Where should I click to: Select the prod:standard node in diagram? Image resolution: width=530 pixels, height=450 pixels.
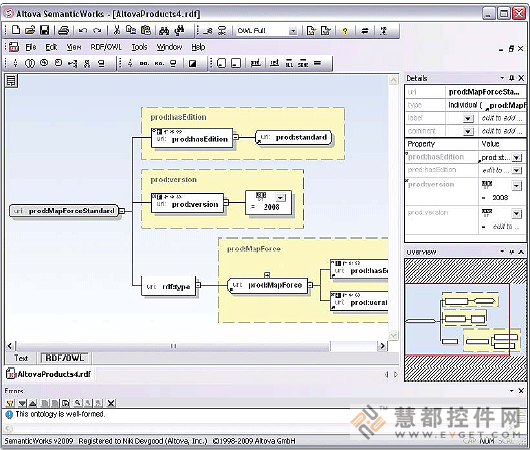(293, 138)
